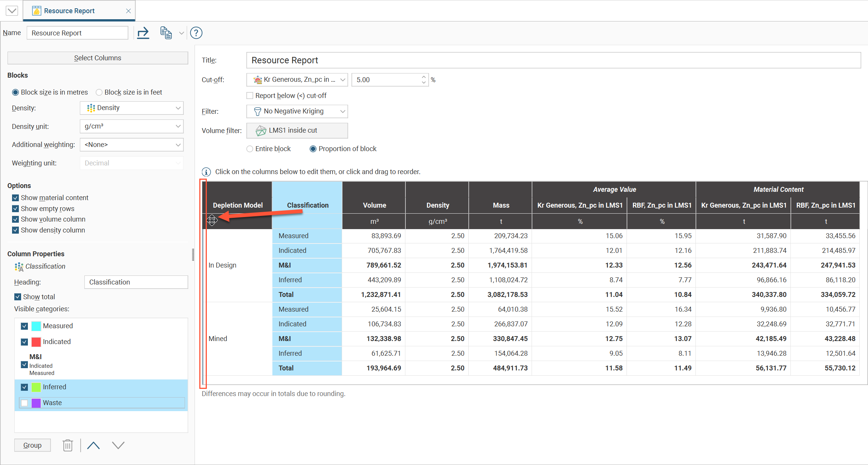Select Entire block radio option
The image size is (868, 465).
point(250,149)
